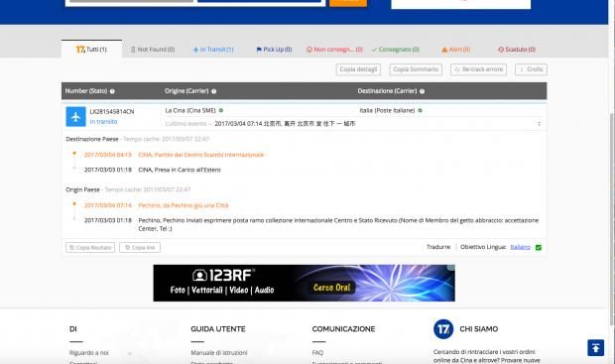This screenshot has width=615, height=364.
Task: Click green status dot beside Poste Italiane
Action: coord(420,111)
